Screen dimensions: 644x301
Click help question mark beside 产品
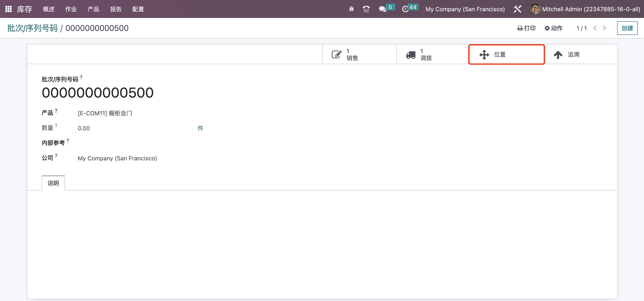56,110
